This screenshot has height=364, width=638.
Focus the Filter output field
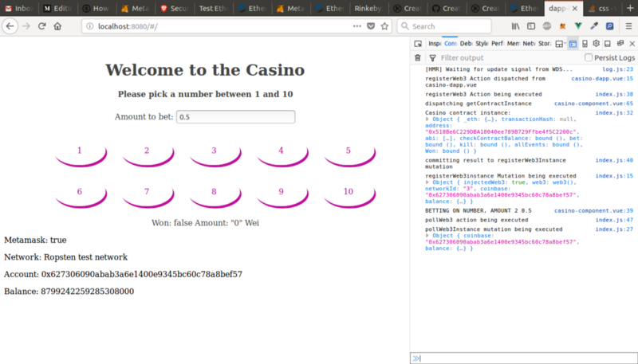click(510, 57)
